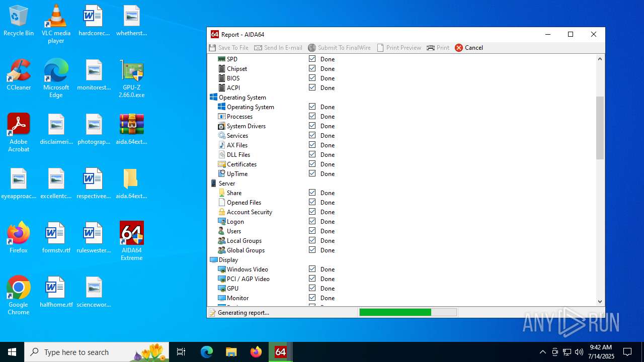644x362 pixels.
Task: Click the taskbar search box
Action: pyautogui.click(x=98, y=352)
